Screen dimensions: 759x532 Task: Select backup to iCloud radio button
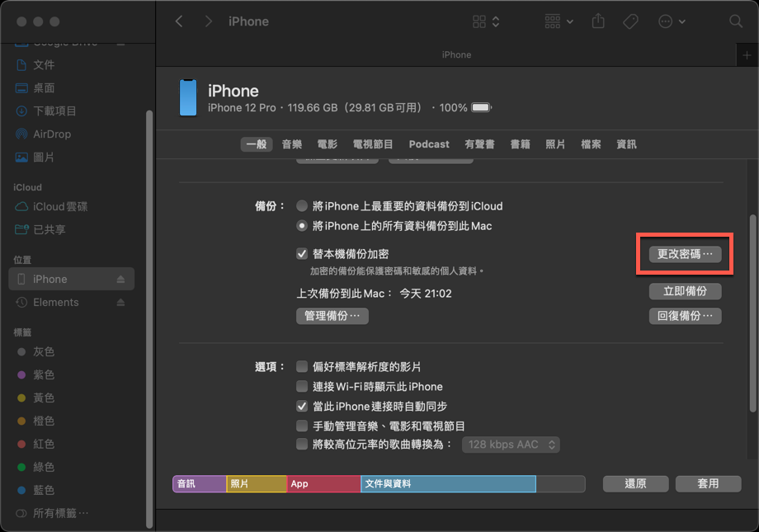(302, 206)
